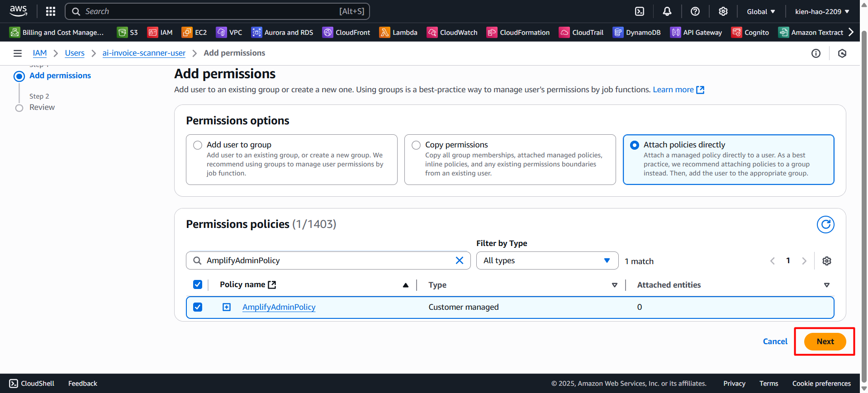
Task: Sort by Policy name column
Action: tap(406, 285)
